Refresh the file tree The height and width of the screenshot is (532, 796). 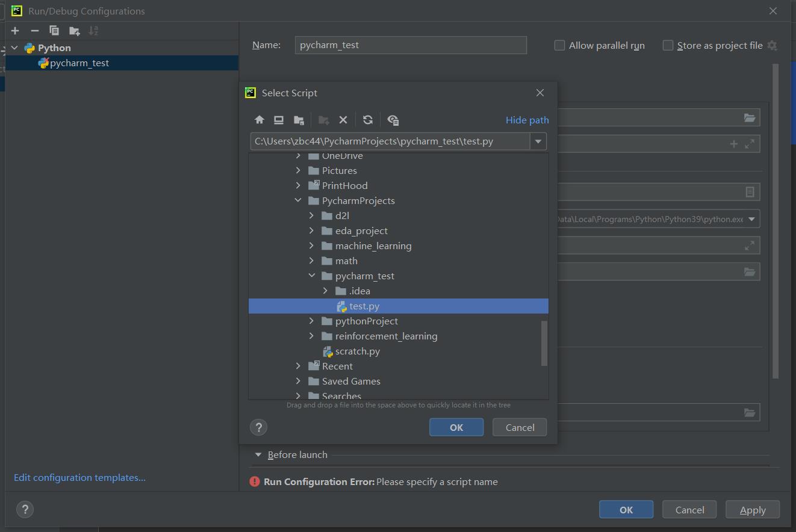368,120
